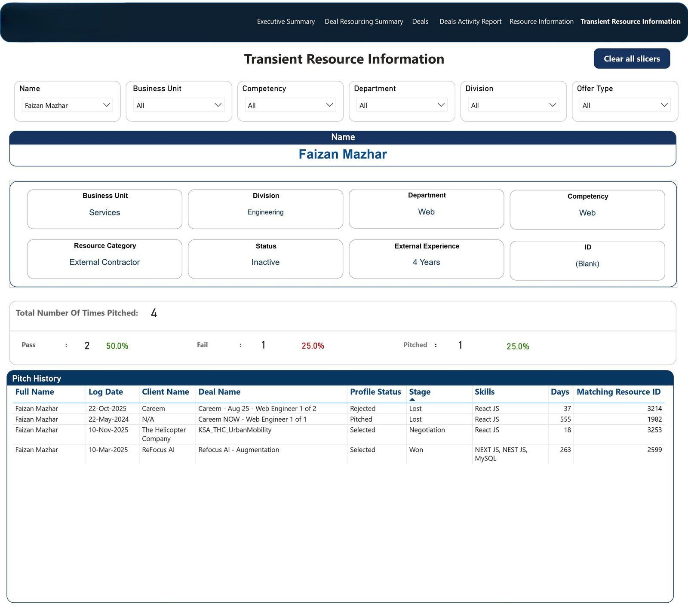Click the Department Web value

click(x=426, y=211)
